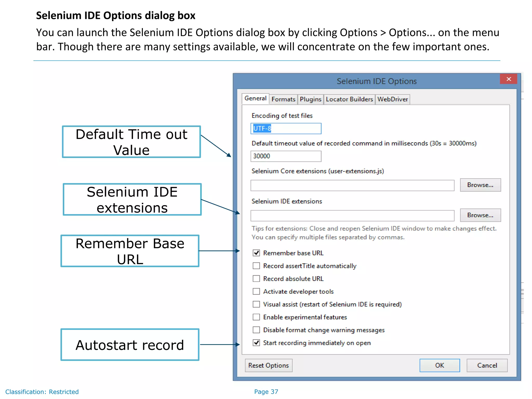Toggle Visual assist checkbox
The image size is (532, 399).
click(256, 304)
